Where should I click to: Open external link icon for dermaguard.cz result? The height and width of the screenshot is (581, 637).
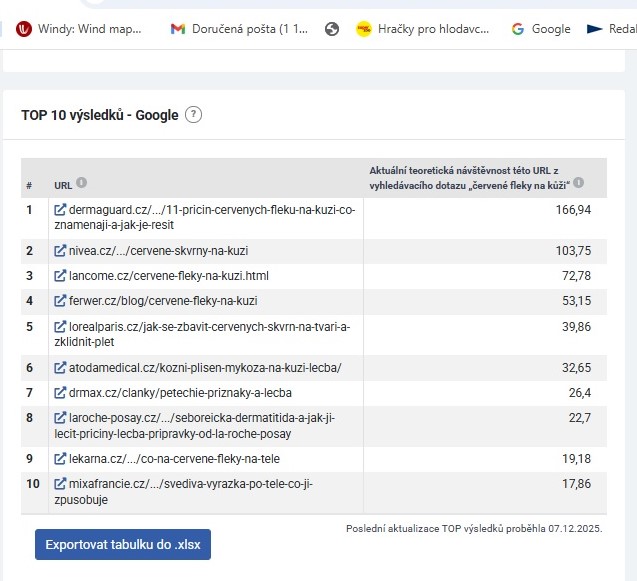[x=60, y=210]
